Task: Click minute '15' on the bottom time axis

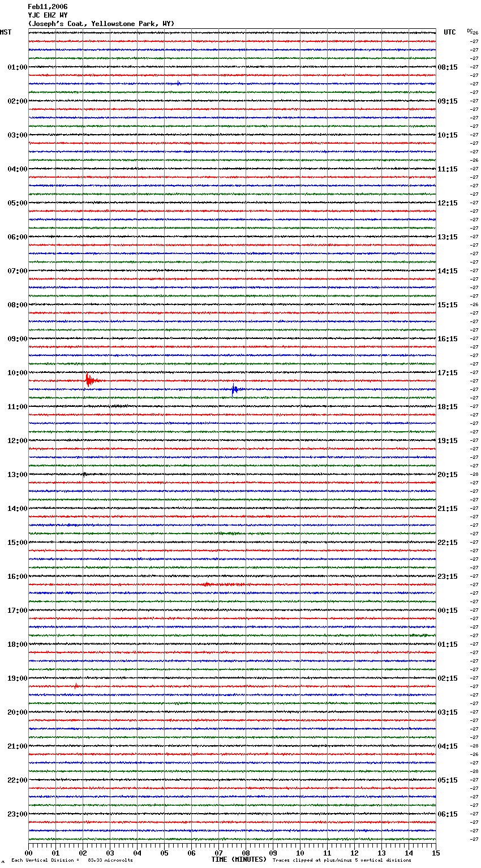Action: (x=436, y=853)
